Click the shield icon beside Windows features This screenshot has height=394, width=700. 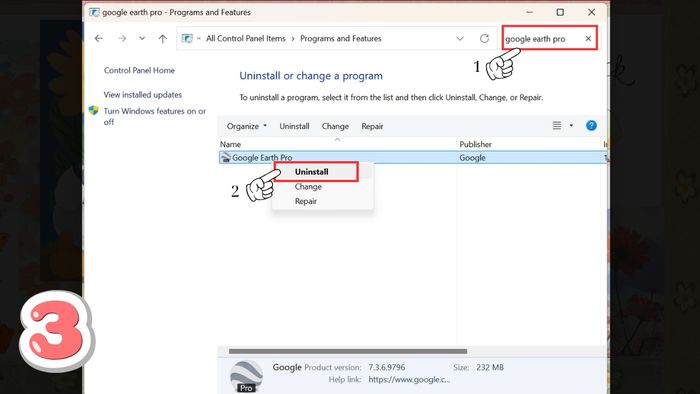click(x=93, y=110)
